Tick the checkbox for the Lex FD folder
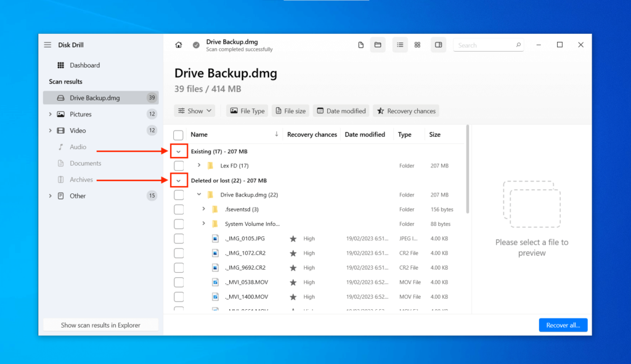 click(178, 165)
